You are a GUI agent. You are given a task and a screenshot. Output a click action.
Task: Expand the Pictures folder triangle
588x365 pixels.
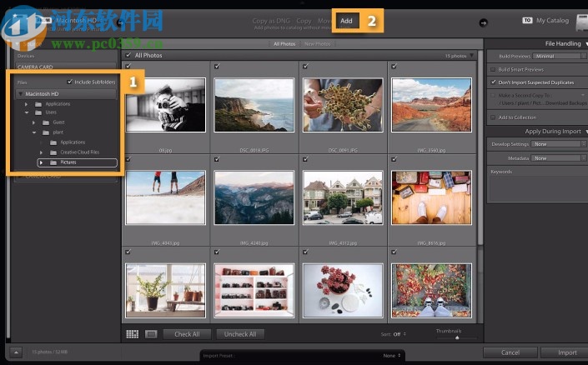(x=41, y=162)
